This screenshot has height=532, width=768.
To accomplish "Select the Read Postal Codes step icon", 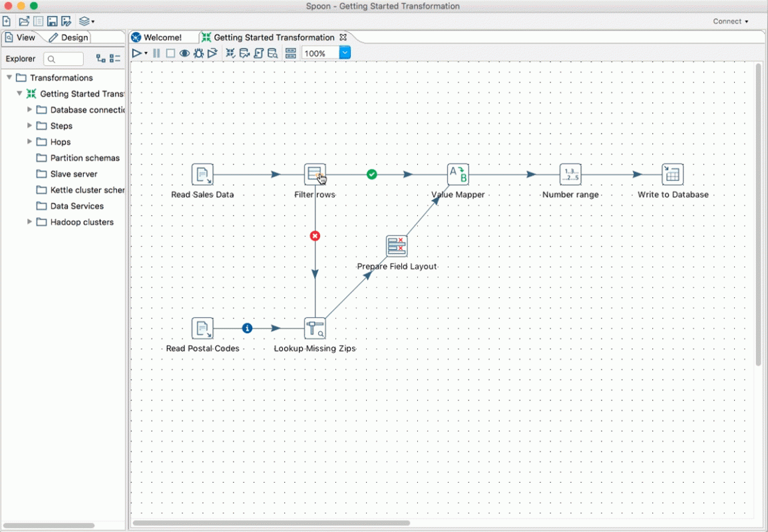I will (202, 329).
